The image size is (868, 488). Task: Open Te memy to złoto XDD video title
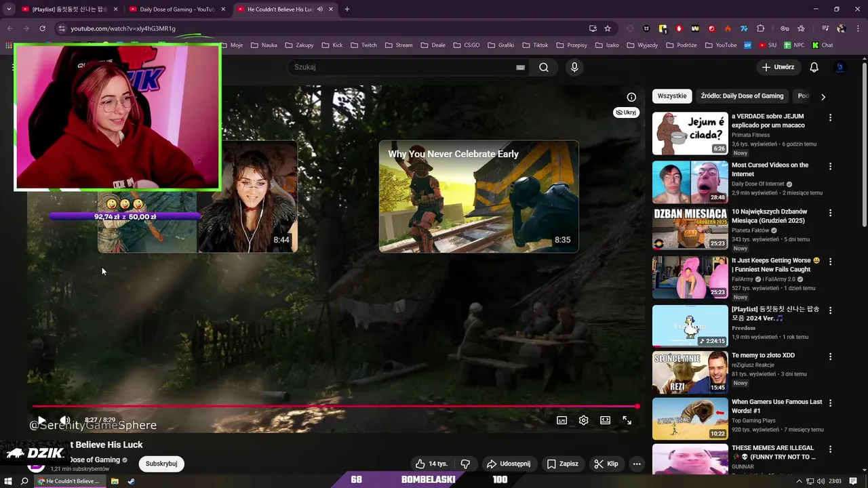click(763, 355)
